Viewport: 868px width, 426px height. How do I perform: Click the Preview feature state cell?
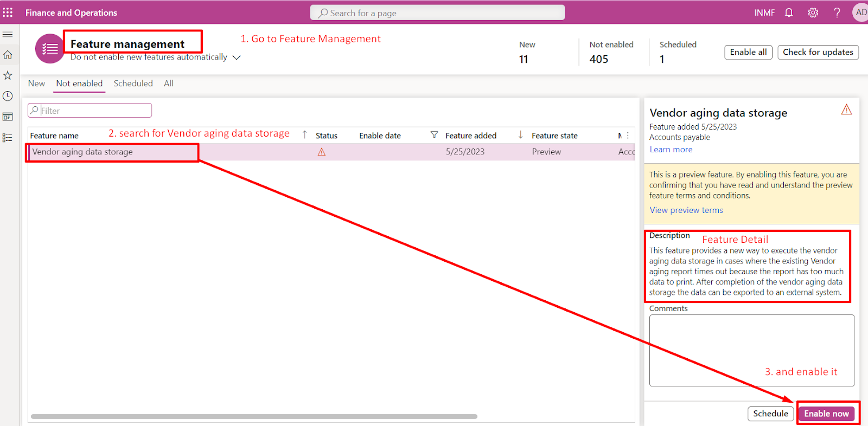[546, 152]
